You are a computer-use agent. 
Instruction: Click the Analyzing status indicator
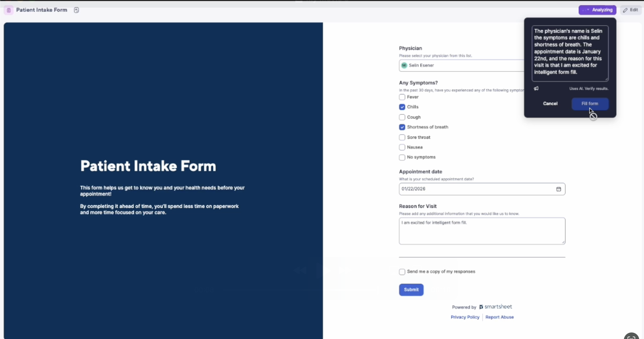click(597, 10)
